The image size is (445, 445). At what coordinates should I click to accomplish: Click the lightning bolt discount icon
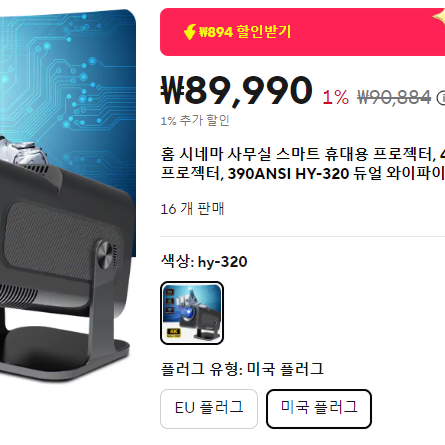(190, 32)
